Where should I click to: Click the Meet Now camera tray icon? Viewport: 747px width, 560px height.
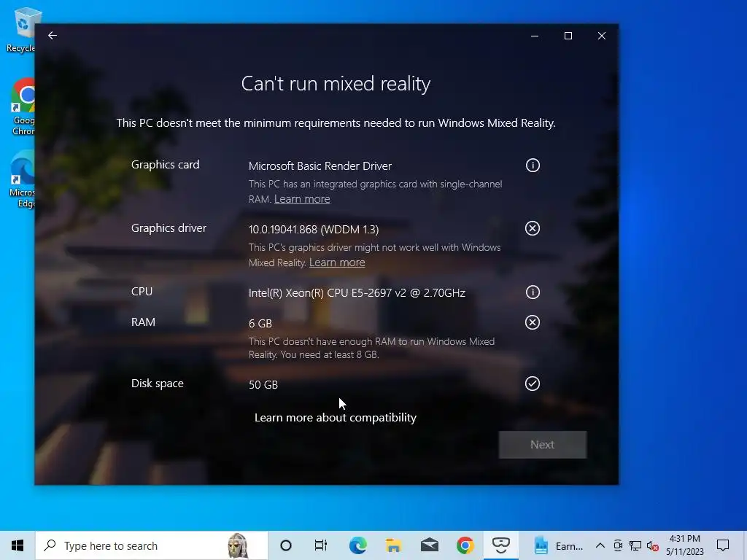pos(618,545)
